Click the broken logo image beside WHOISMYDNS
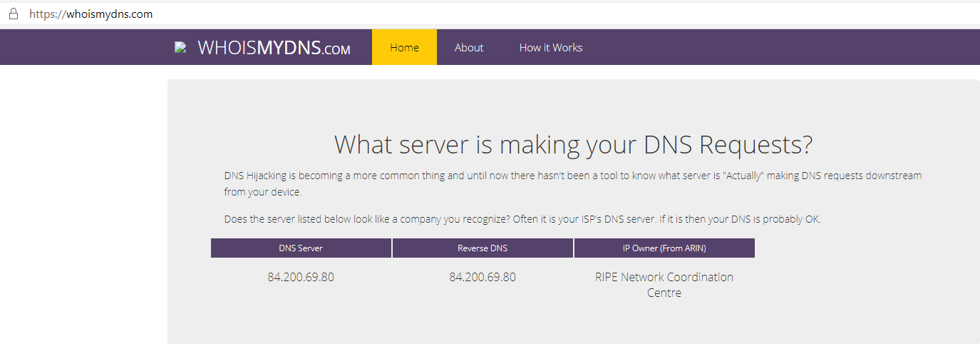Image resolution: width=980 pixels, height=344 pixels. 180,47
